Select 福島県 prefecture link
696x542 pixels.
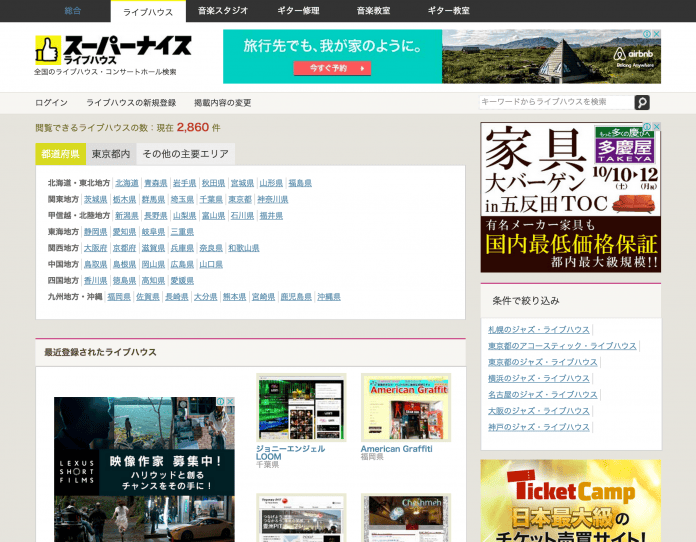click(300, 183)
